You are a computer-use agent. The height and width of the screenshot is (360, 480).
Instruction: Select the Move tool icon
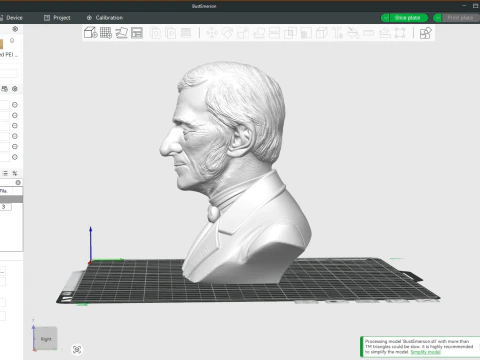tap(212, 33)
